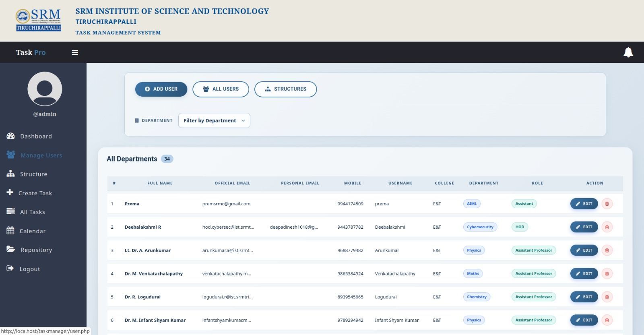Click the admin profile avatar

(45, 89)
